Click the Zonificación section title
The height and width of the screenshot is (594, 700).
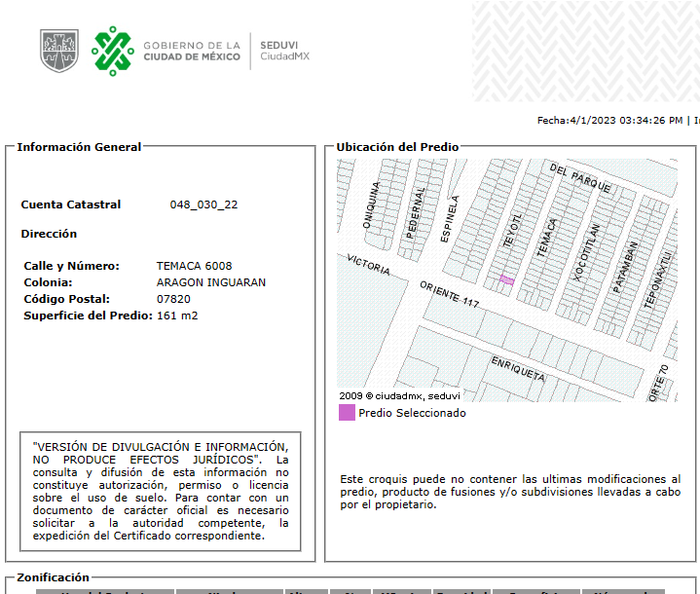(x=53, y=577)
